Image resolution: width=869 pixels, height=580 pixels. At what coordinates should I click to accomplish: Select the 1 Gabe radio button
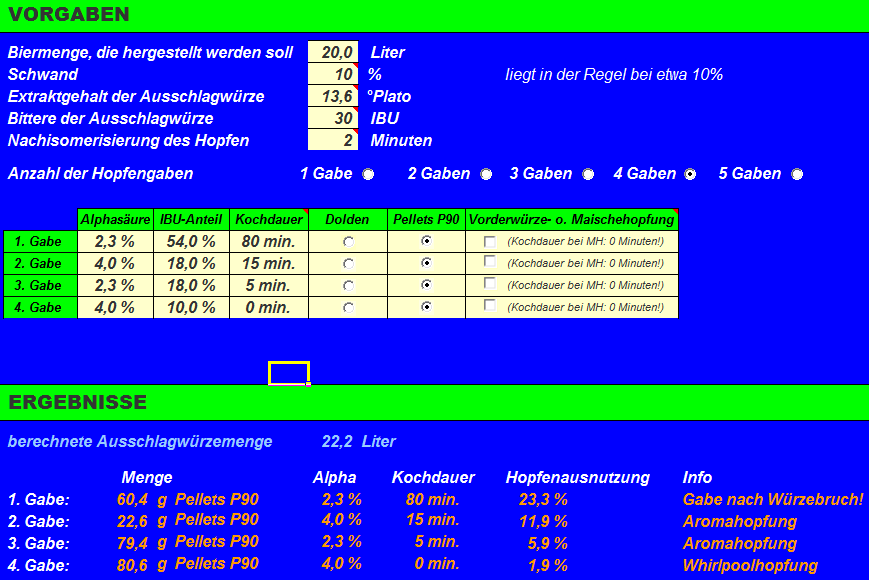click(368, 174)
